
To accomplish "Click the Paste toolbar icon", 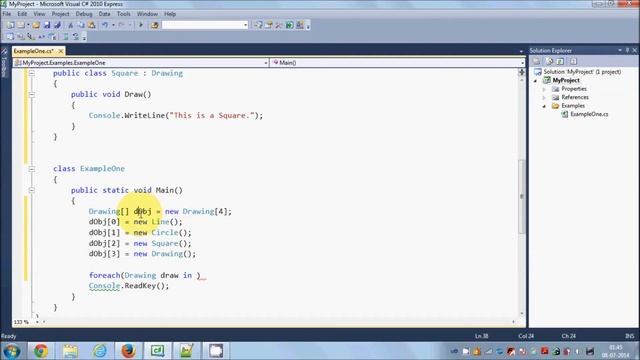I will tap(92, 25).
